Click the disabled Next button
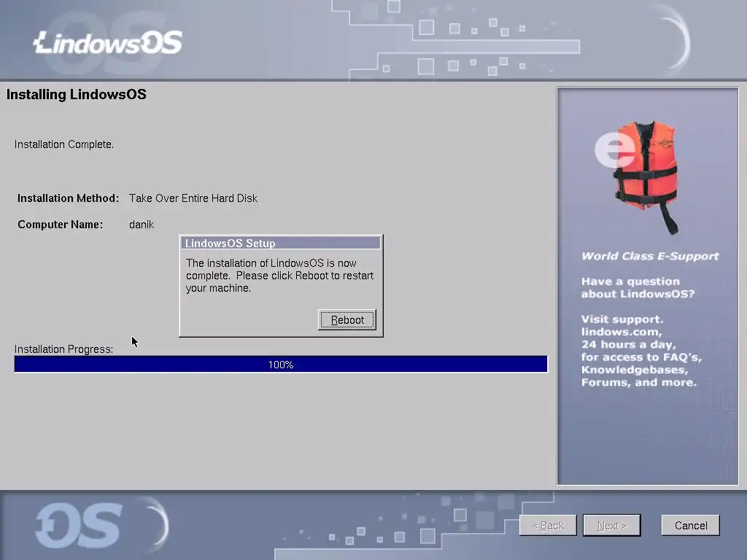Screen dimensions: 747x560 click(612, 525)
